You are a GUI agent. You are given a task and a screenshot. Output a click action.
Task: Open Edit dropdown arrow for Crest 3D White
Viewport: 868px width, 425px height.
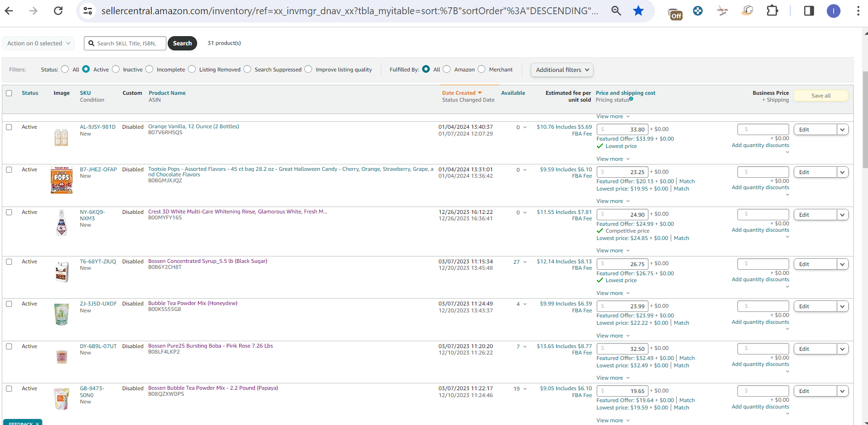click(842, 215)
